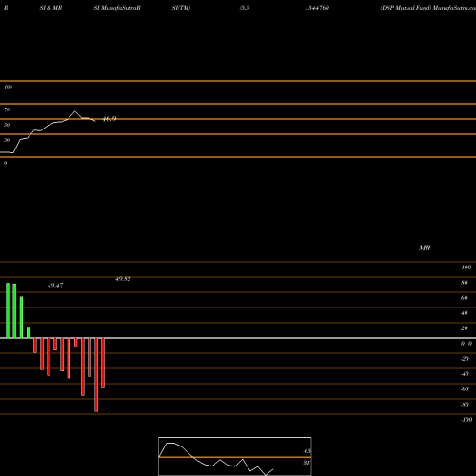Image resolution: width=476 pixels, height=476 pixels.
Task: Click the 70 level RSI axis label
Action: [7, 109]
